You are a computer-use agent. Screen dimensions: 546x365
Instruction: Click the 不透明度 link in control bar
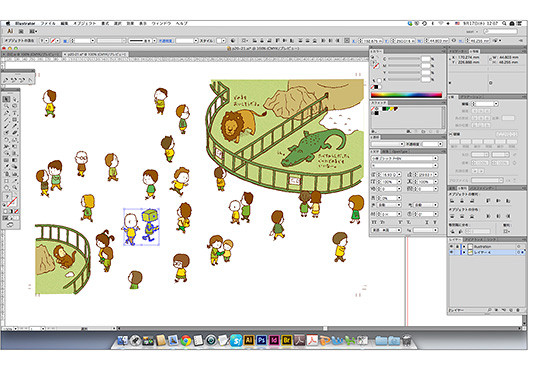tap(166, 41)
